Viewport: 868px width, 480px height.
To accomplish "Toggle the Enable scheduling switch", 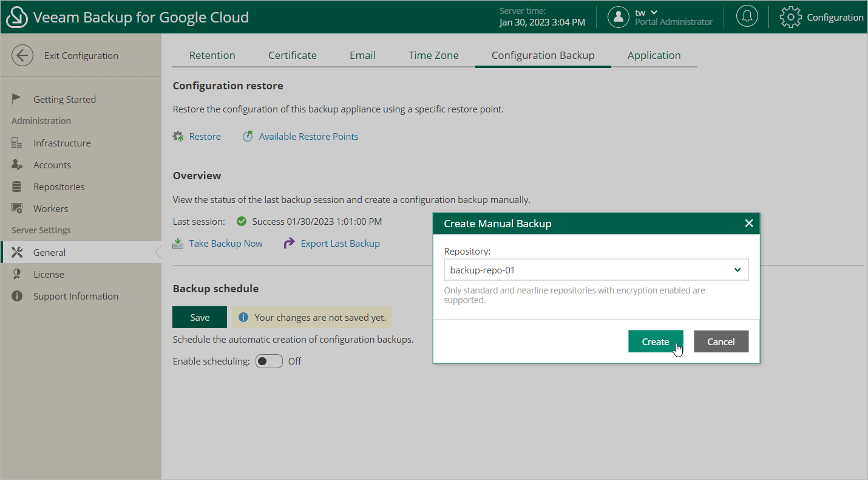I will click(269, 361).
